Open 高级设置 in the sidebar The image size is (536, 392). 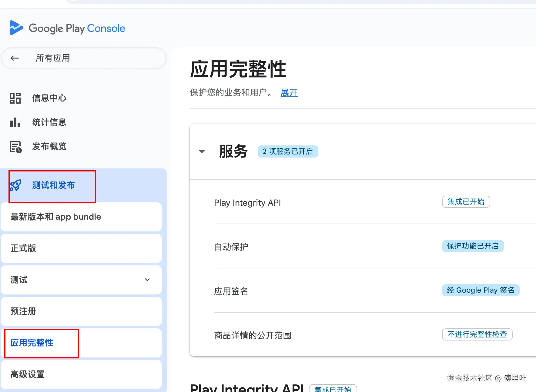pyautogui.click(x=81, y=374)
